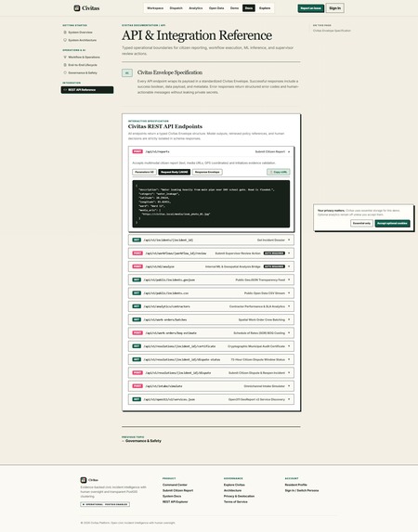Switch to the Parameters tab
Screen dimensions: 418x532
point(144,172)
